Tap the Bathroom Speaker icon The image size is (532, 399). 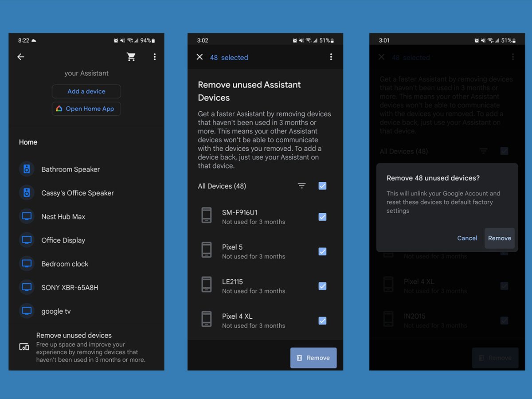pyautogui.click(x=27, y=169)
